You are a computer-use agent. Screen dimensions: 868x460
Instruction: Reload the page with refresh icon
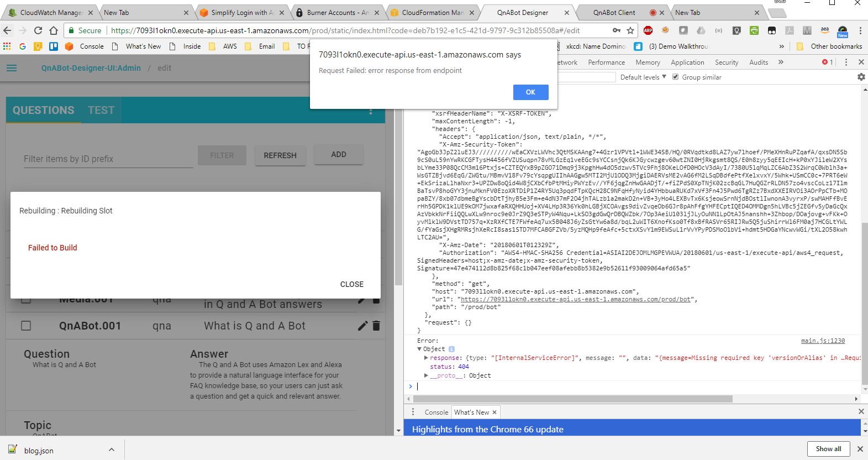pyautogui.click(x=38, y=30)
